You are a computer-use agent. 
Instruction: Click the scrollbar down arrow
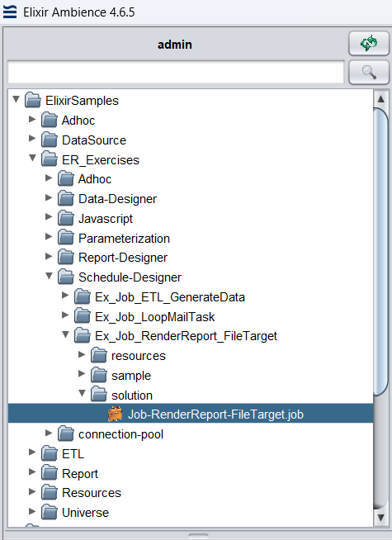(x=380, y=517)
